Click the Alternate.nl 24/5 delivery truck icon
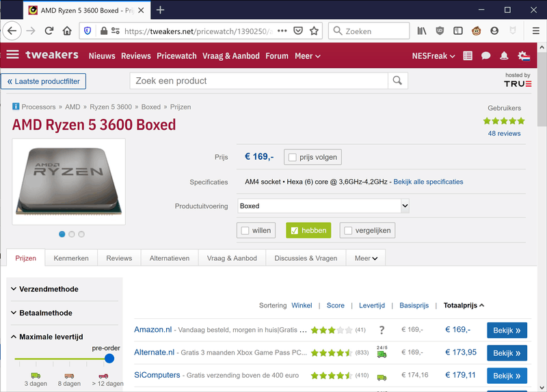The height and width of the screenshot is (392, 547). coord(382,352)
